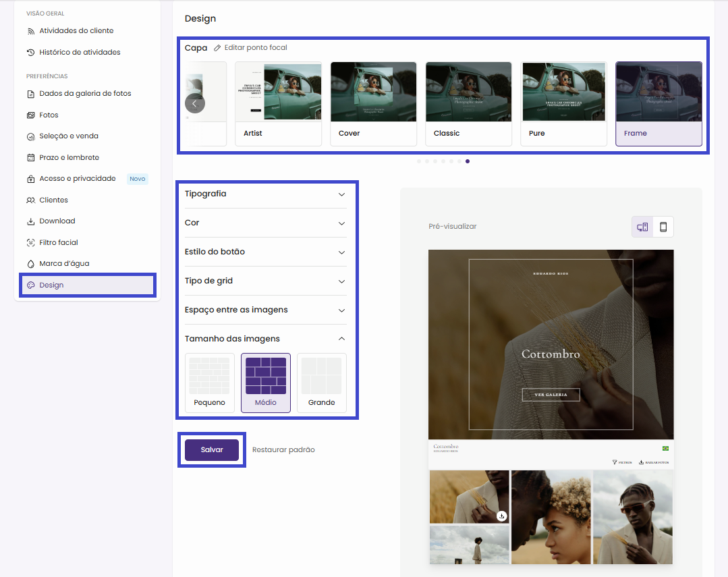Switch to desktop preview icon

point(642,227)
